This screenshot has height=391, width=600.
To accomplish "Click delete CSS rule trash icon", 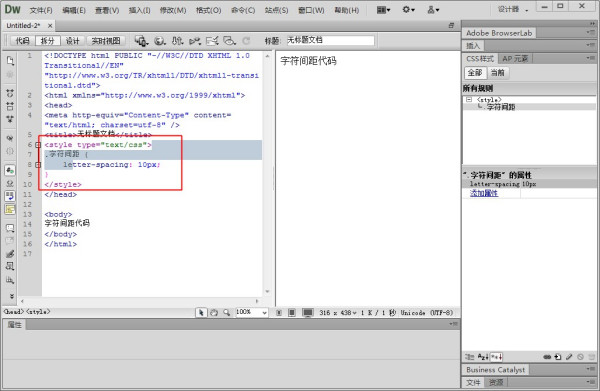I will click(x=592, y=357).
